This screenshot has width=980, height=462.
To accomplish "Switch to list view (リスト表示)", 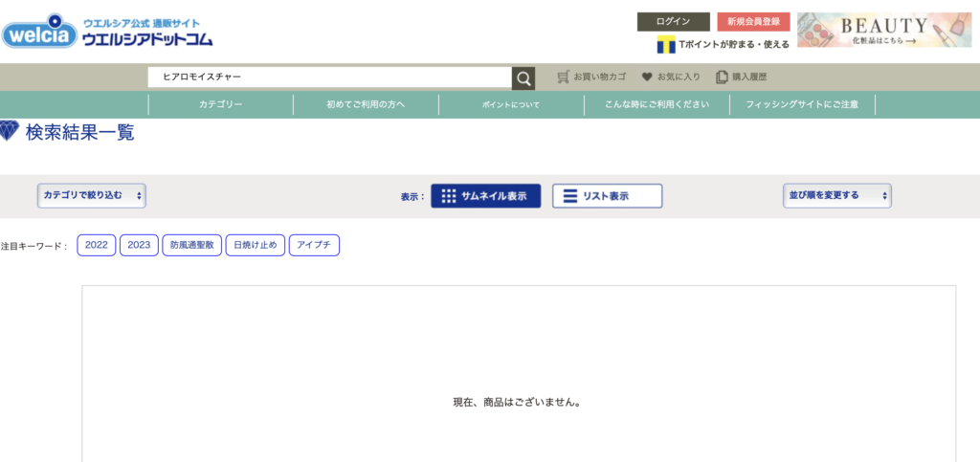I will click(607, 196).
